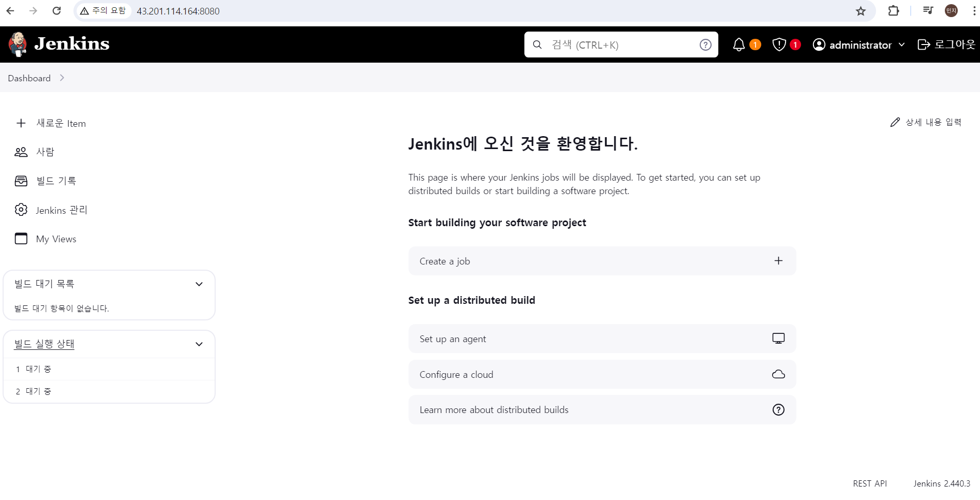This screenshot has width=980, height=500.
Task: Click the address bar URL
Action: tap(178, 11)
